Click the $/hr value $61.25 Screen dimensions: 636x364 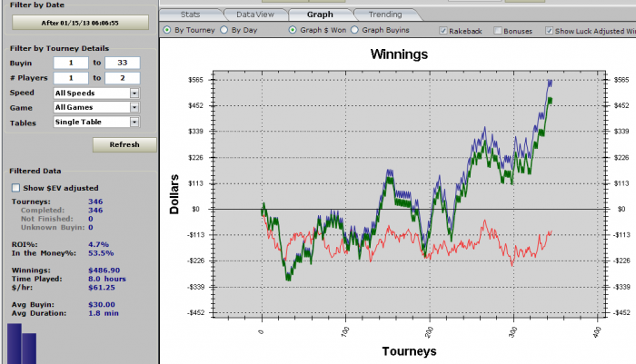pyautogui.click(x=102, y=288)
